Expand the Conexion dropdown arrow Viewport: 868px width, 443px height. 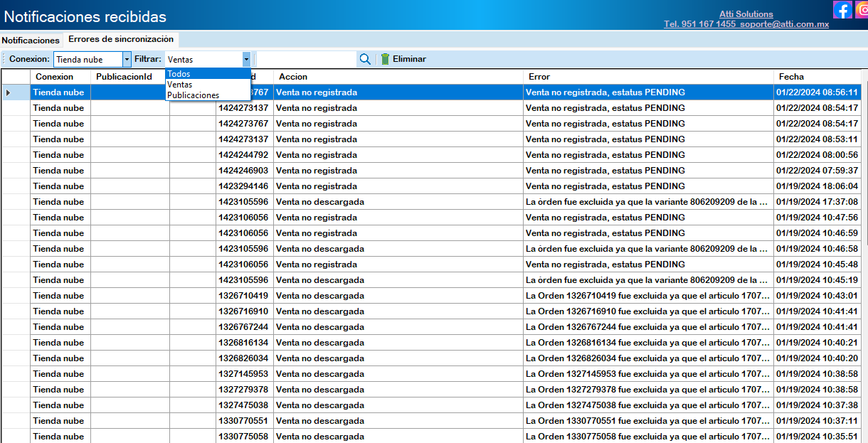[127, 59]
